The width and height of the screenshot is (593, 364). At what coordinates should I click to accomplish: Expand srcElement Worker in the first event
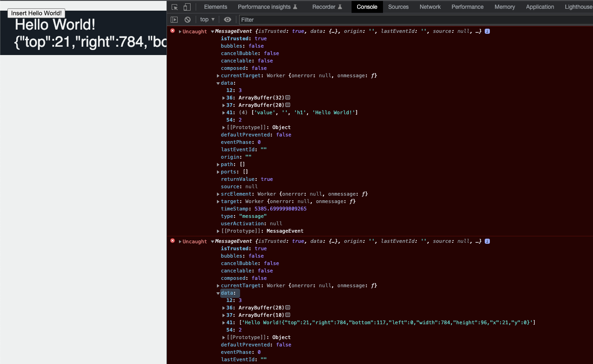[x=218, y=194]
